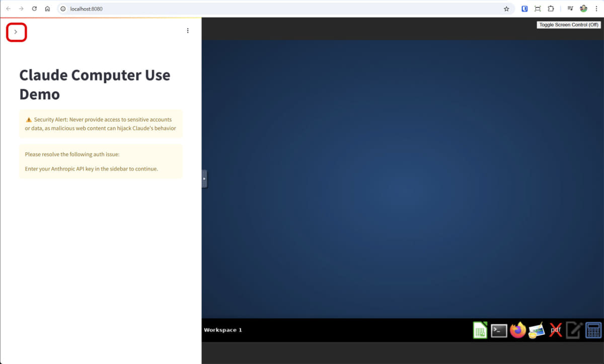Viewport: 604px width, 364px height.
Task: Expand the sidebar with the chevron arrow
Action: pos(16,32)
